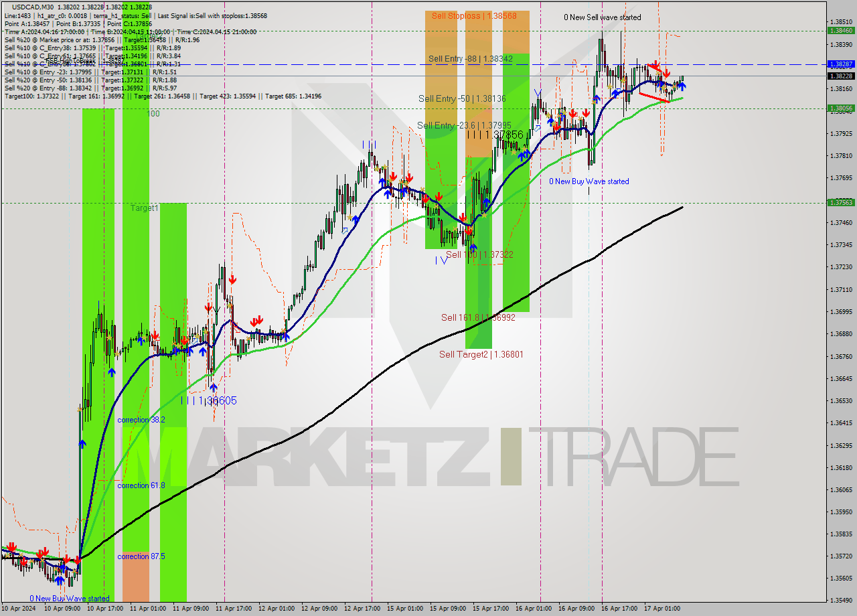Click the 'Sell %20 @ Entry -88: 1.38342' info line
The height and width of the screenshot is (616, 857).
click(x=90, y=88)
